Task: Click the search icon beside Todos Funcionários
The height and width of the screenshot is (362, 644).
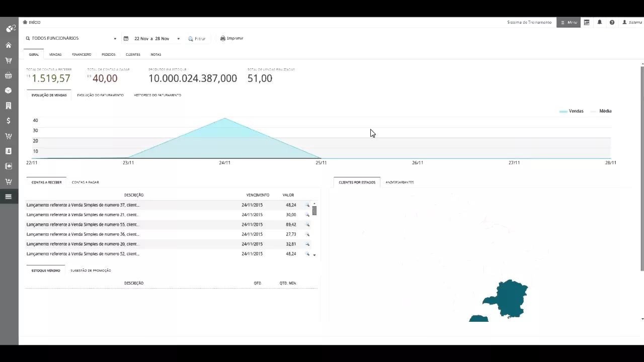Action: (28, 38)
